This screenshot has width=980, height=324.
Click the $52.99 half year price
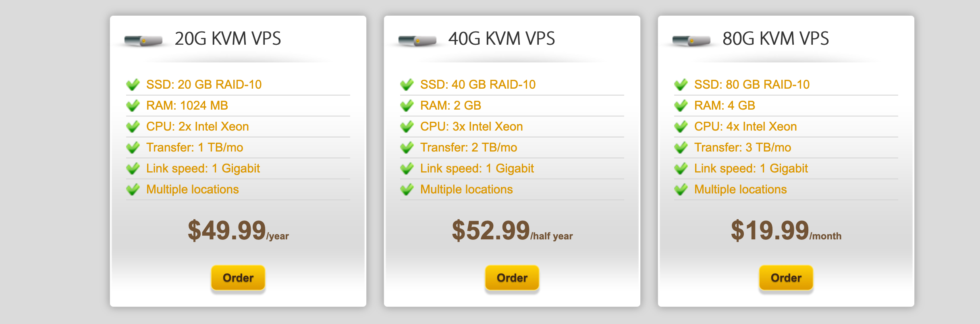(512, 231)
